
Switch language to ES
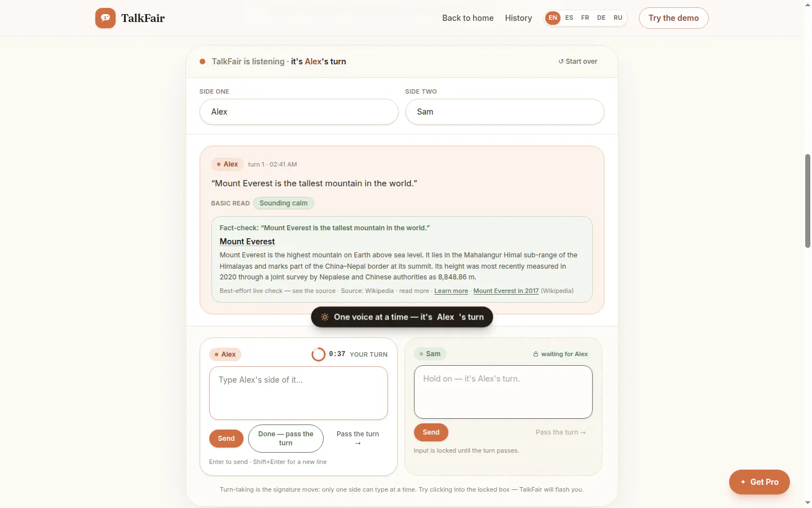point(570,18)
